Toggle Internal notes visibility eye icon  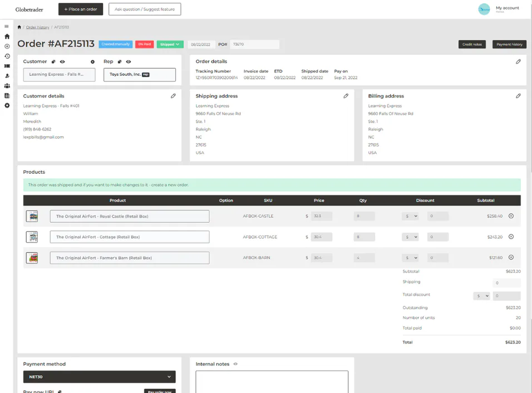tap(235, 364)
